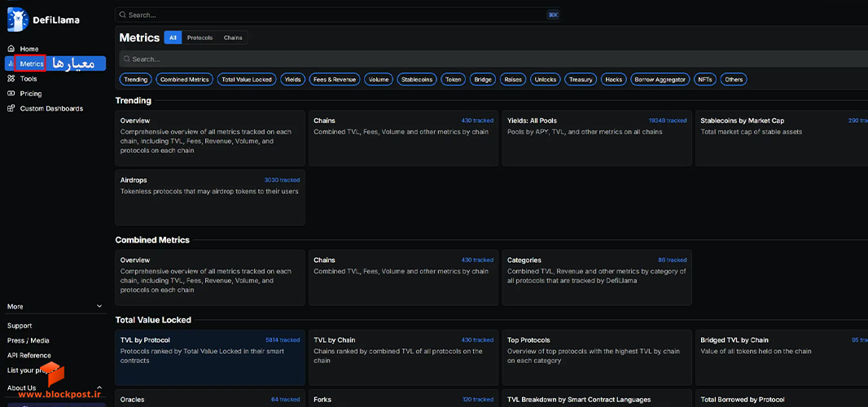The image size is (868, 407).
Task: Click the magnifier icon in Metrics search
Action: (x=127, y=59)
